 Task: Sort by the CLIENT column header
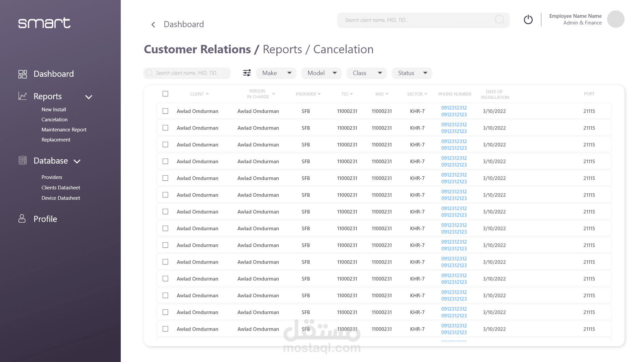click(199, 94)
